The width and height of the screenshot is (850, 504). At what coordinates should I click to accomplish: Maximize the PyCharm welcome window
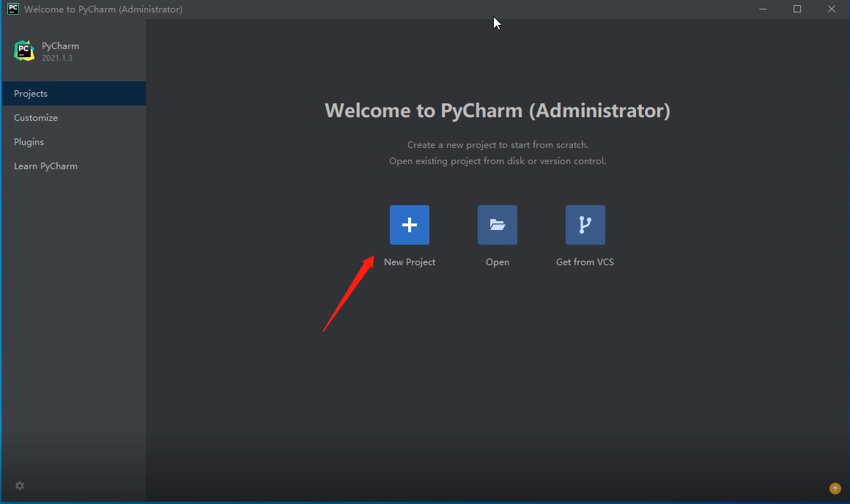click(x=797, y=10)
